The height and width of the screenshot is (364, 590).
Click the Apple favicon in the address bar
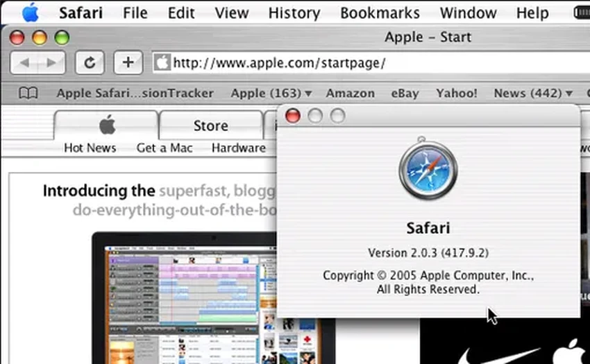[162, 63]
